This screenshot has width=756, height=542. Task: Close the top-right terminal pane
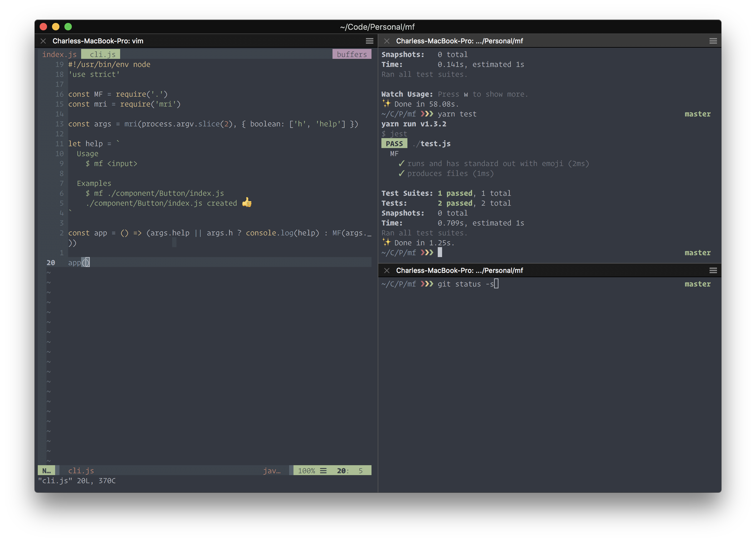(x=387, y=41)
